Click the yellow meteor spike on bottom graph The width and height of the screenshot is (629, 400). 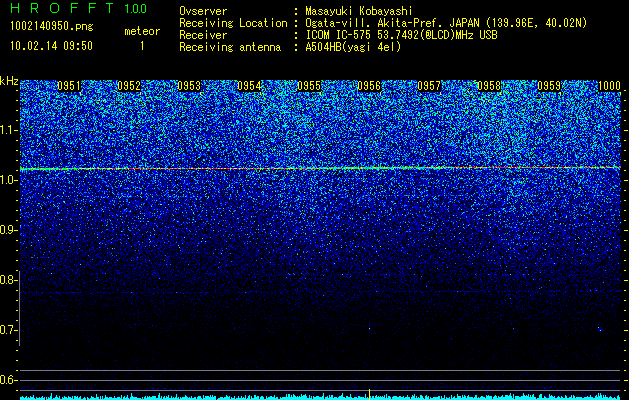(369, 394)
